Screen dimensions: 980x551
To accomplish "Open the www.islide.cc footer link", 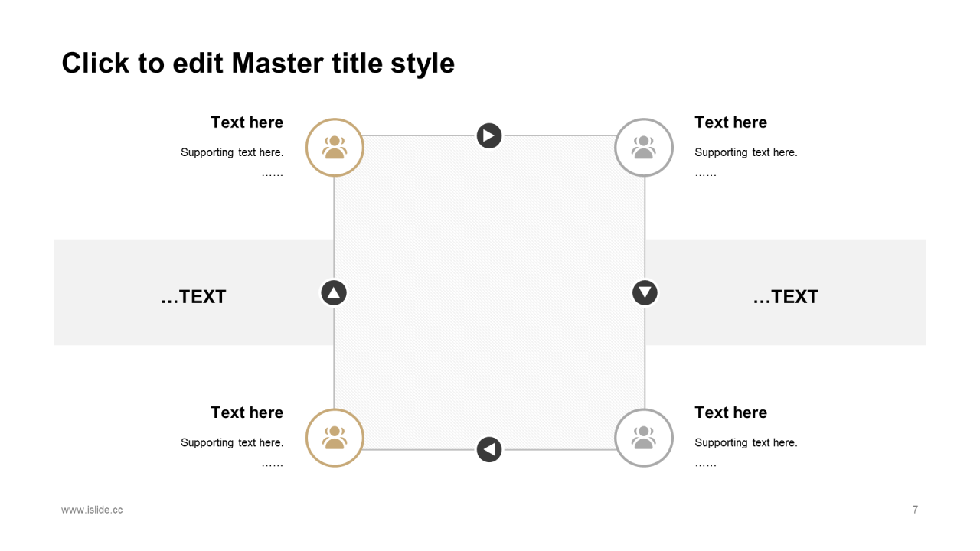I will pos(92,510).
